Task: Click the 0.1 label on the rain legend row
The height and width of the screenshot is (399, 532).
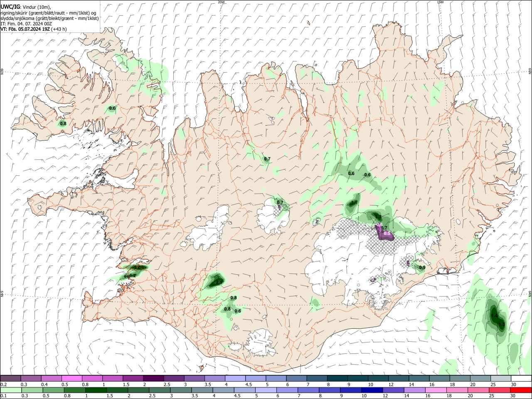Action: click(4, 396)
